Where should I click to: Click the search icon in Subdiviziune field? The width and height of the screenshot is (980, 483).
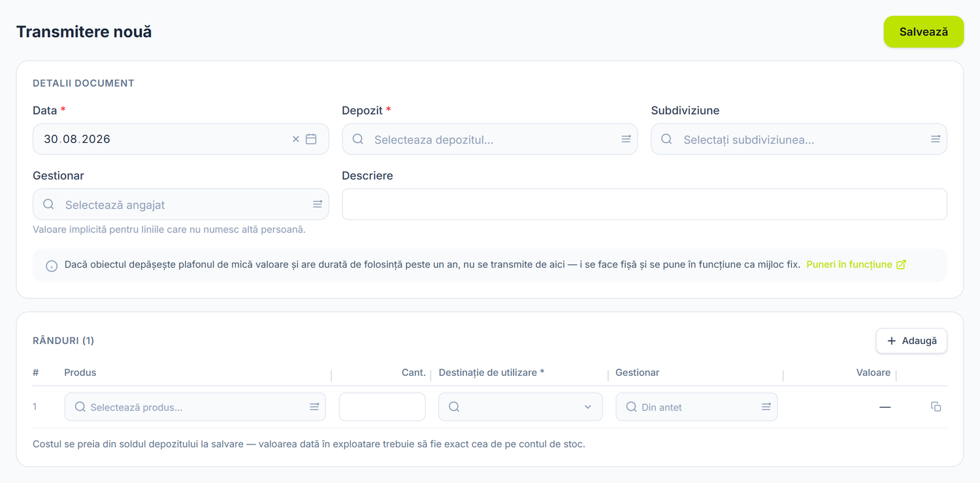(666, 139)
